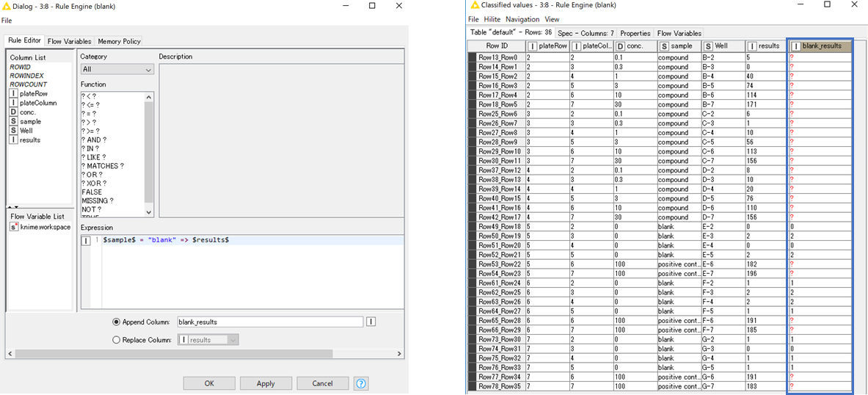Viewport: 868px width, 395px height.
Task: Open the Navigation menu
Action: click(521, 19)
